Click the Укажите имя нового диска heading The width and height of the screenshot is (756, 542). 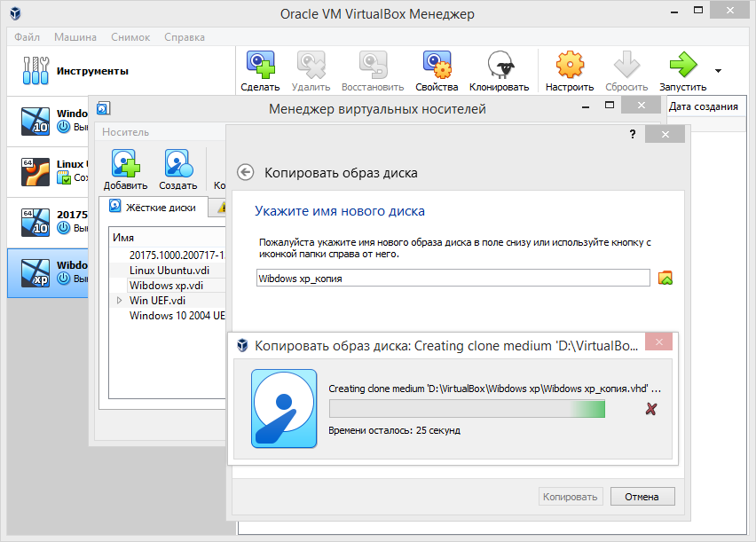coord(340,211)
